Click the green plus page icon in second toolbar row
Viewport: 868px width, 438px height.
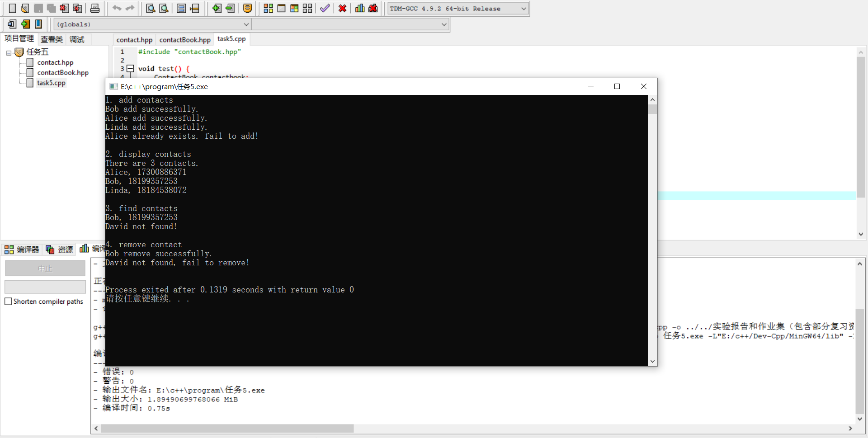25,24
